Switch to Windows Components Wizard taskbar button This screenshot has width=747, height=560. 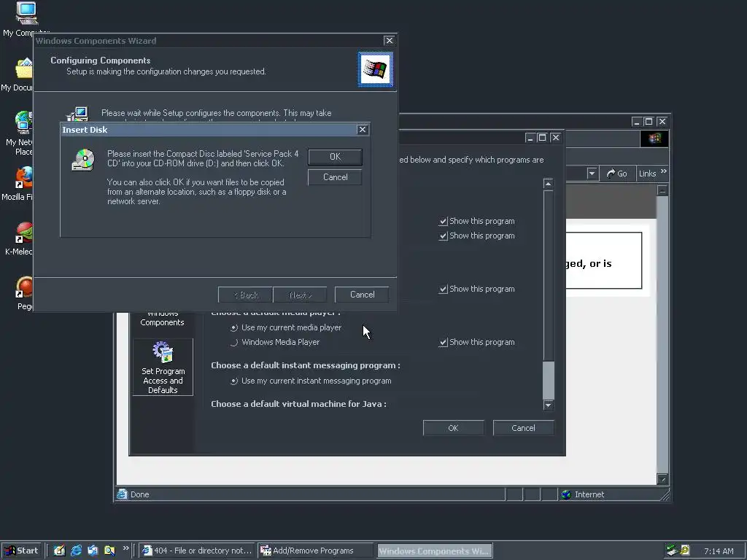[435, 551]
